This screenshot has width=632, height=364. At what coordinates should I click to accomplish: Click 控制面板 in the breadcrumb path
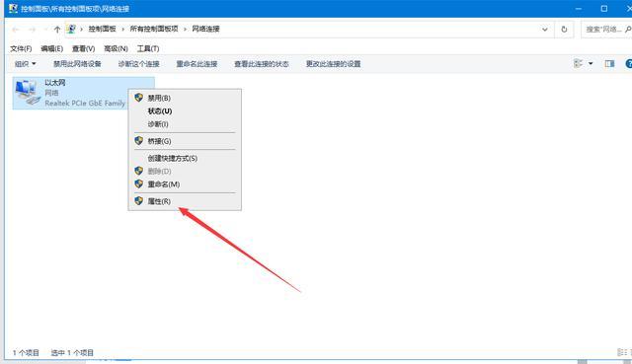tap(103, 29)
